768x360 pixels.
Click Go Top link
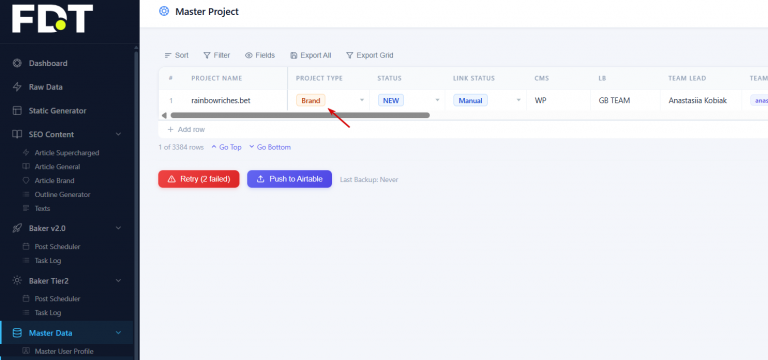(x=226, y=147)
